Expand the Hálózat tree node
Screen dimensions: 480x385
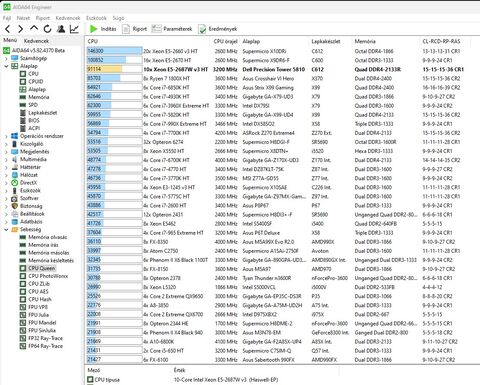click(6, 175)
